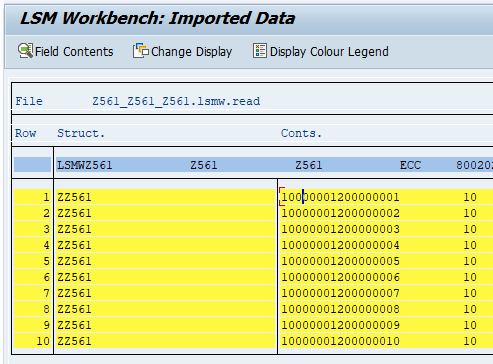
Task: Click the Row column header
Action: tap(25, 133)
